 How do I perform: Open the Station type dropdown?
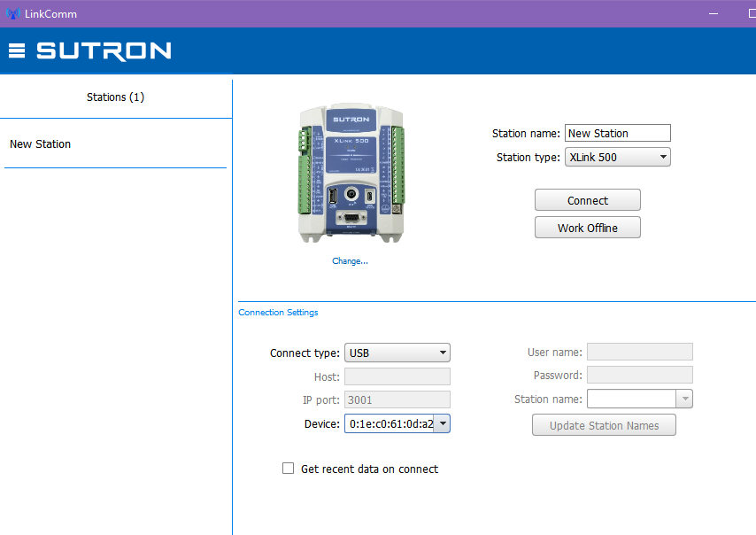(x=618, y=158)
